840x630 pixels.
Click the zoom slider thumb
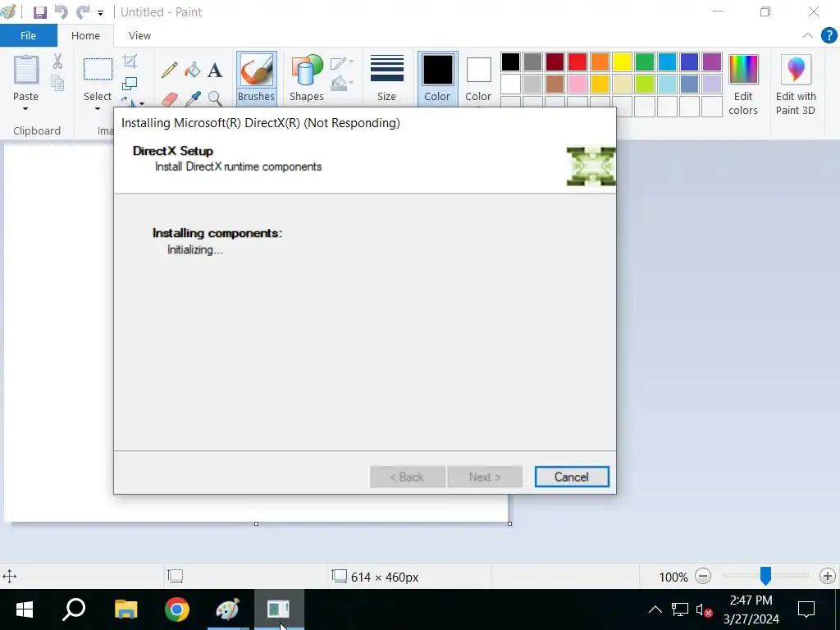pyautogui.click(x=765, y=576)
